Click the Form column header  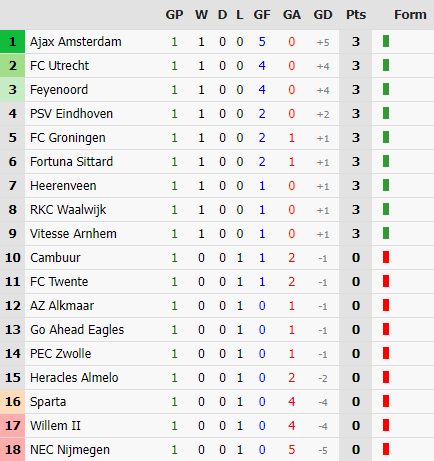(x=410, y=15)
